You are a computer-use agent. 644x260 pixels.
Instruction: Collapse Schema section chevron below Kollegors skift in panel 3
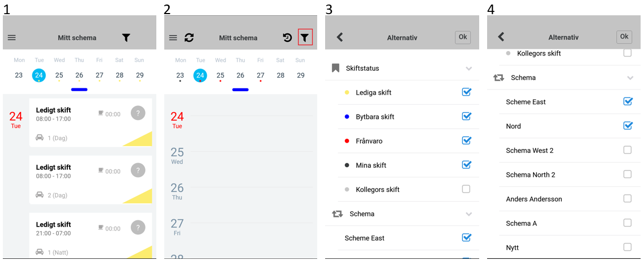tap(468, 214)
